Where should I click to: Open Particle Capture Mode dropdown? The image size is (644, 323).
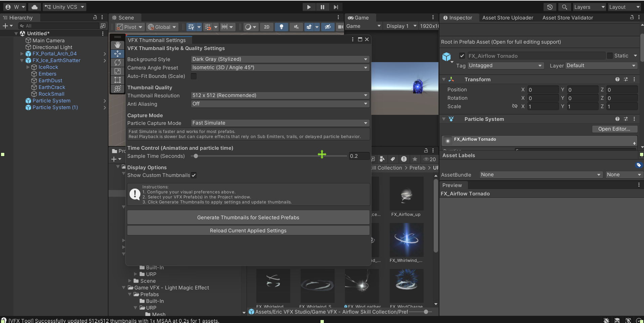pyautogui.click(x=280, y=123)
